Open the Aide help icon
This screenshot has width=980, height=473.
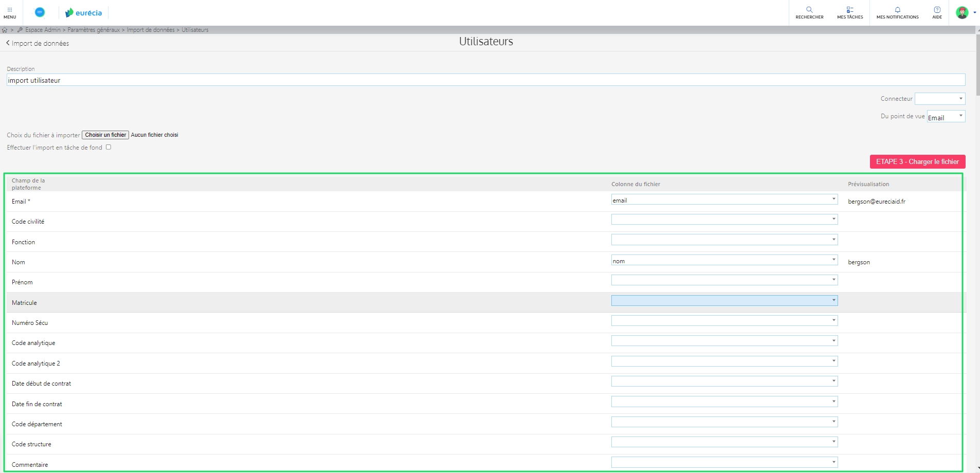(937, 13)
